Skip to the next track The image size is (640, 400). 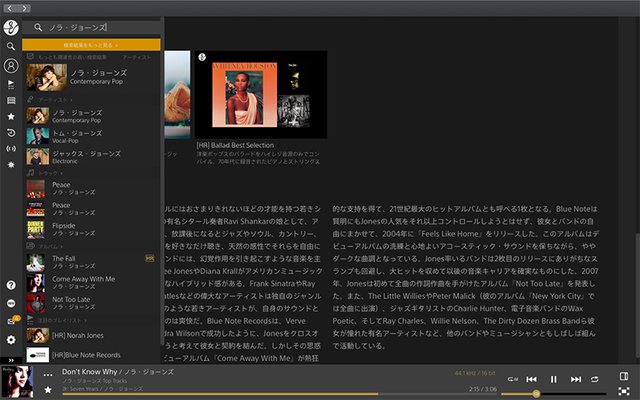point(574,379)
